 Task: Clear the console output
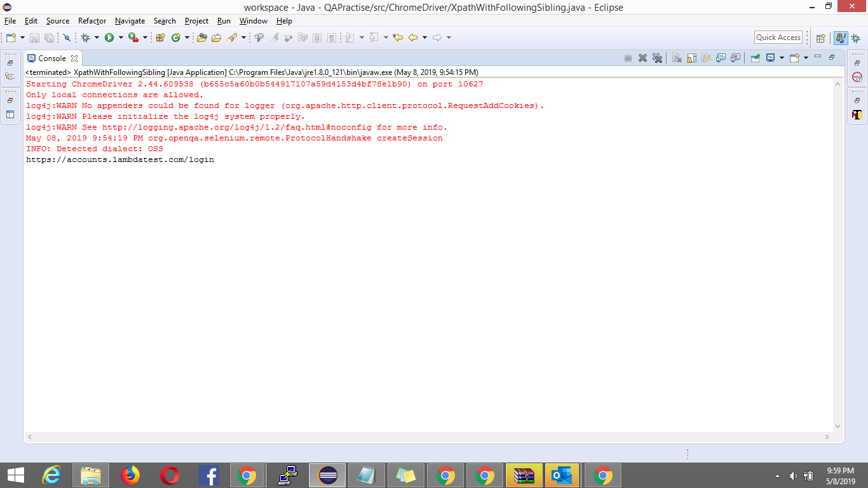pyautogui.click(x=677, y=58)
